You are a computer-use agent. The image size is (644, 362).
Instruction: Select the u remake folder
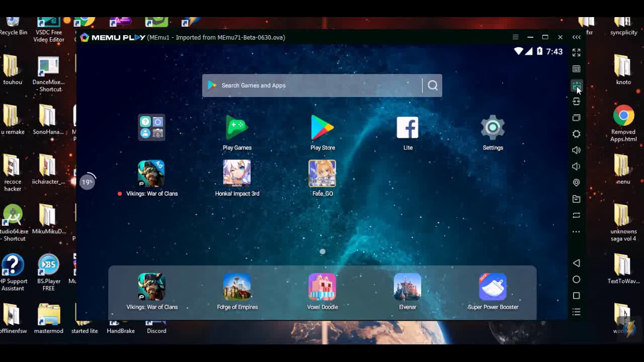(13, 120)
